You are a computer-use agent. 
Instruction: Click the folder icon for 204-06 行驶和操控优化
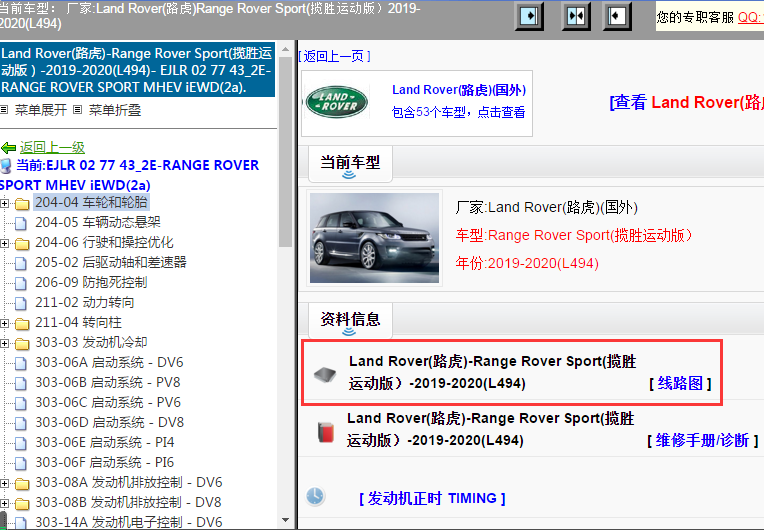click(x=21, y=243)
